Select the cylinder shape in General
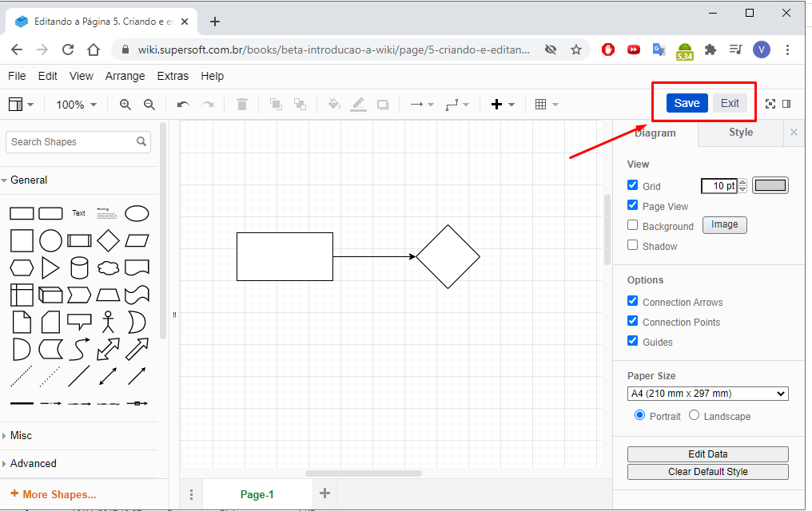The height and width of the screenshot is (511, 812). click(79, 267)
